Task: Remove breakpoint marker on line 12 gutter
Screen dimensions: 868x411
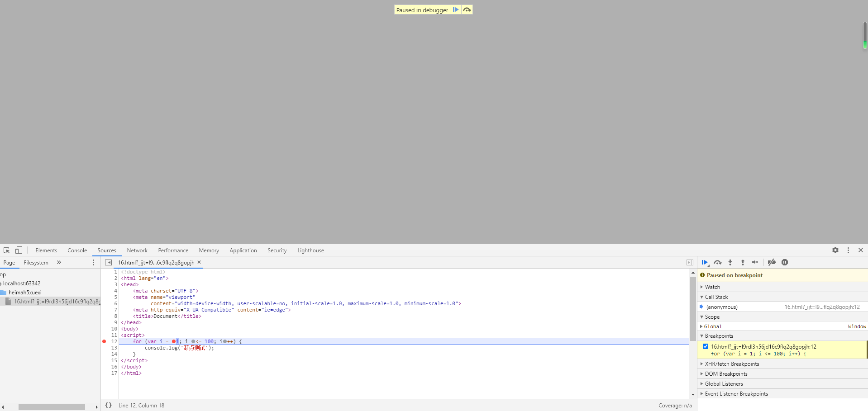Action: (105, 341)
